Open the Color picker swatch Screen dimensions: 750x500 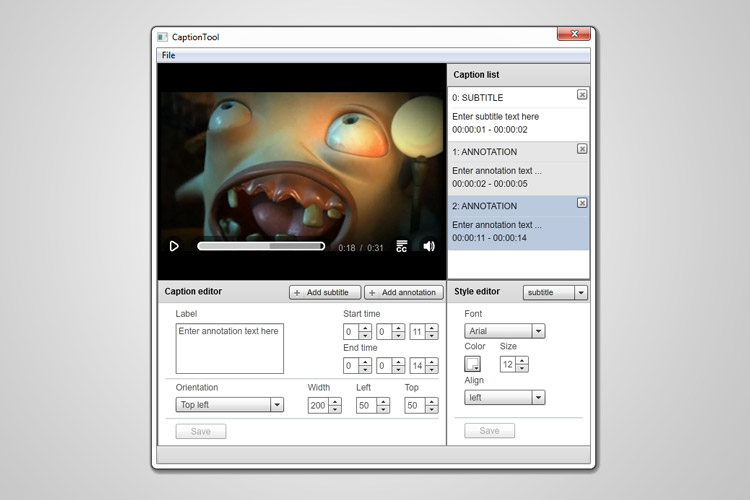click(x=473, y=364)
